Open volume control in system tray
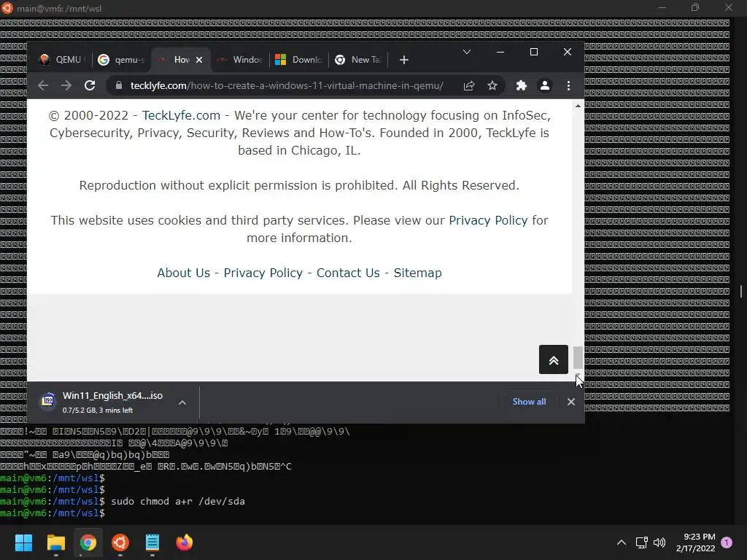Screen dimensions: 747x560 pyautogui.click(x=659, y=542)
